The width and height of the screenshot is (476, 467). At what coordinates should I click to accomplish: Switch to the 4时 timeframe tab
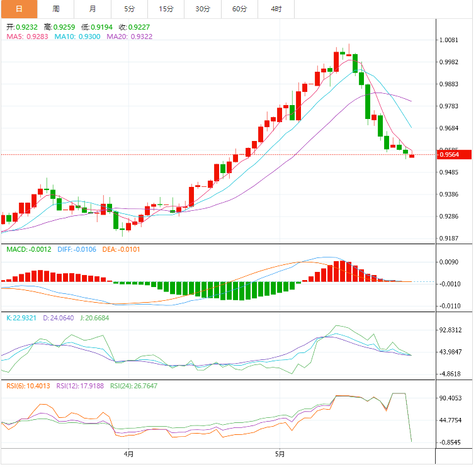[276, 9]
